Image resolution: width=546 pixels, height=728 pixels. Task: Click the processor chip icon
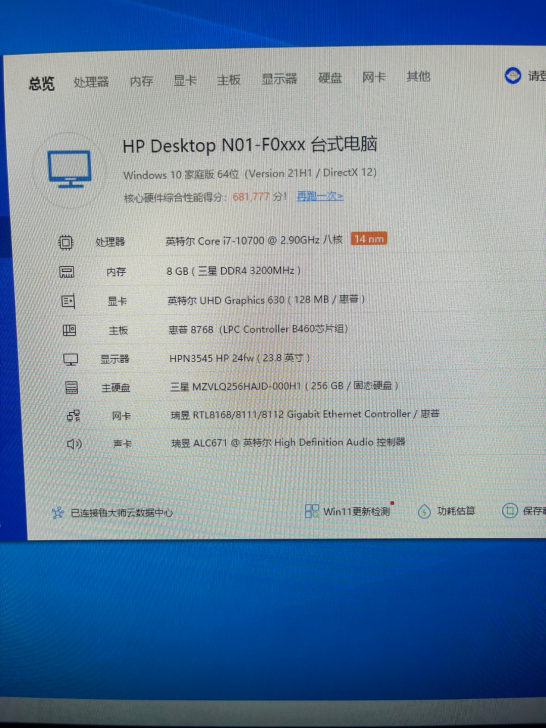pos(65,242)
